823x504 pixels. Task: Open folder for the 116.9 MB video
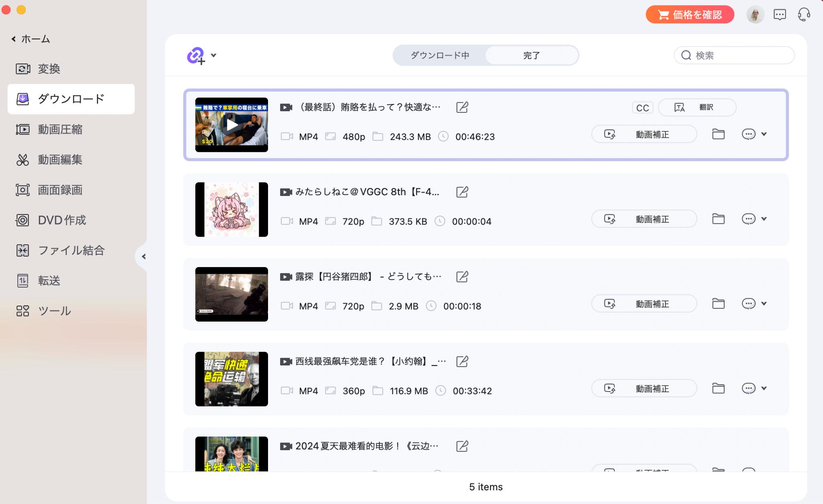719,388
